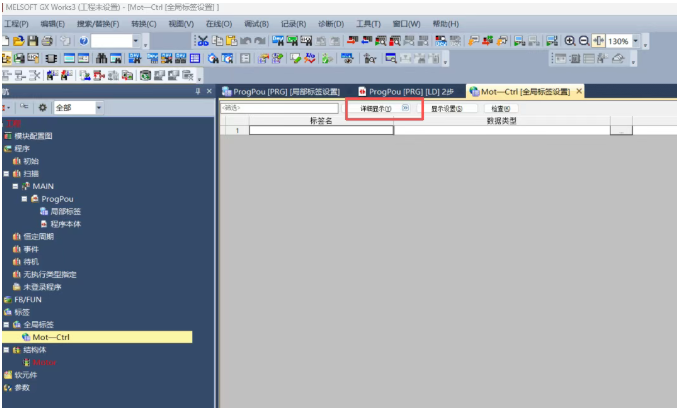Open the 转换(C) menu

144,23
